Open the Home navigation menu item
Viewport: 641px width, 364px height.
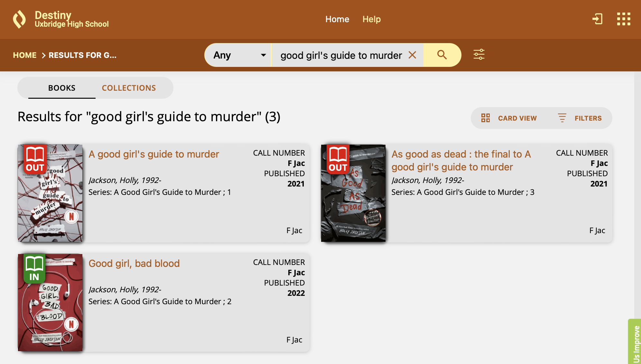tap(337, 19)
